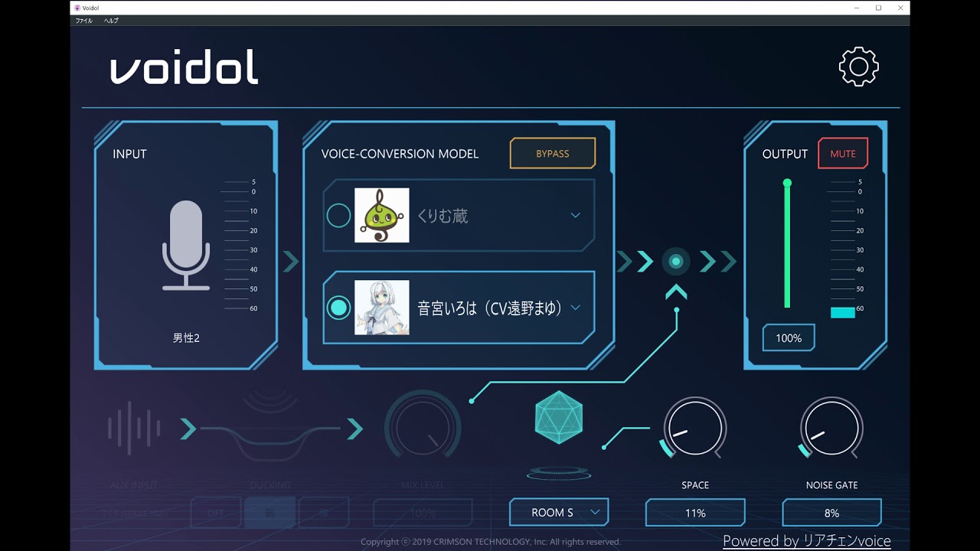Select the 音宮いろは voice model radio

[338, 308]
